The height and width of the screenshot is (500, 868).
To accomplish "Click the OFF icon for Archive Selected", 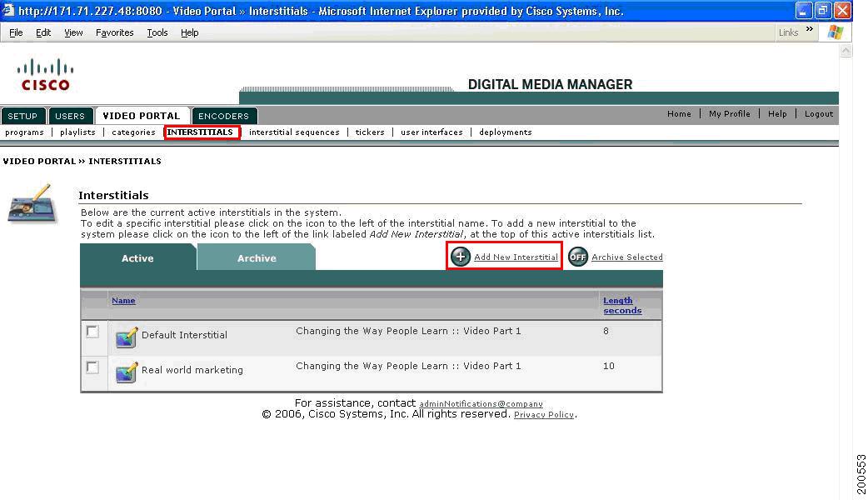I will pyautogui.click(x=578, y=257).
